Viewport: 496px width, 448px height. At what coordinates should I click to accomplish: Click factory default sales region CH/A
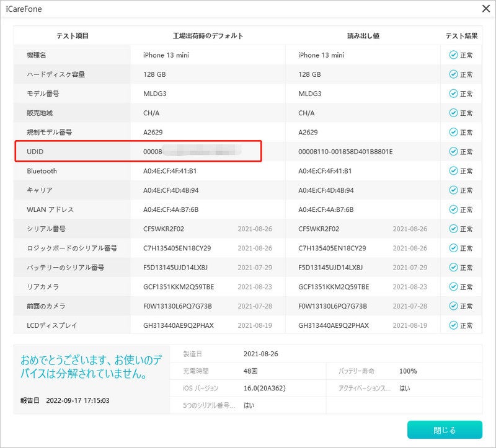pyautogui.click(x=151, y=113)
